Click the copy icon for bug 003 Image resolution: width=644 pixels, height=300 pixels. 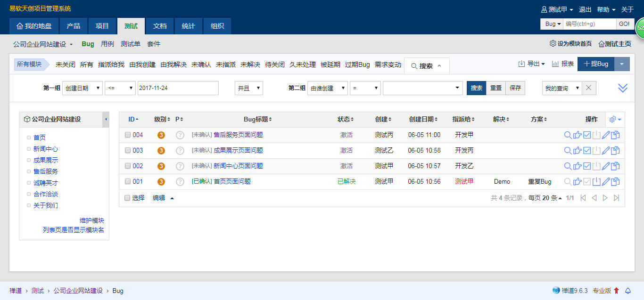click(x=615, y=151)
